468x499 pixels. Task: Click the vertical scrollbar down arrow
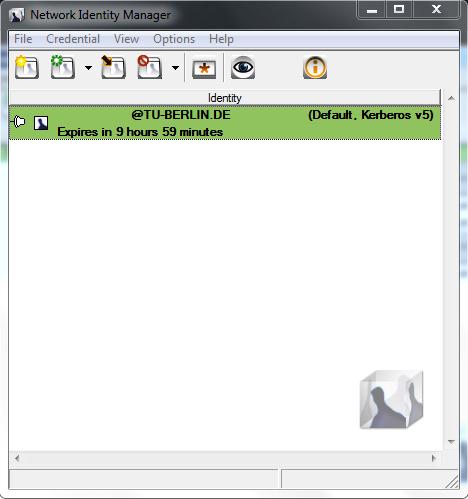(x=451, y=442)
